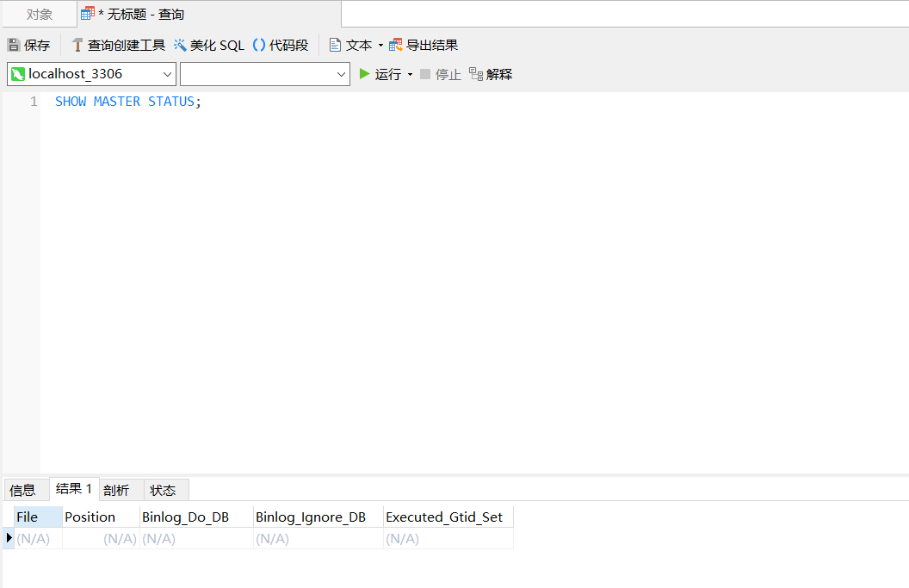The width and height of the screenshot is (909, 588).
Task: Run the query with green play button
Action: 365,74
